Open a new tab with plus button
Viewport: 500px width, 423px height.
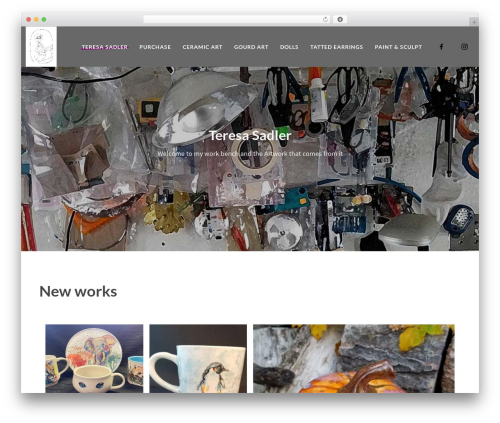click(x=474, y=22)
